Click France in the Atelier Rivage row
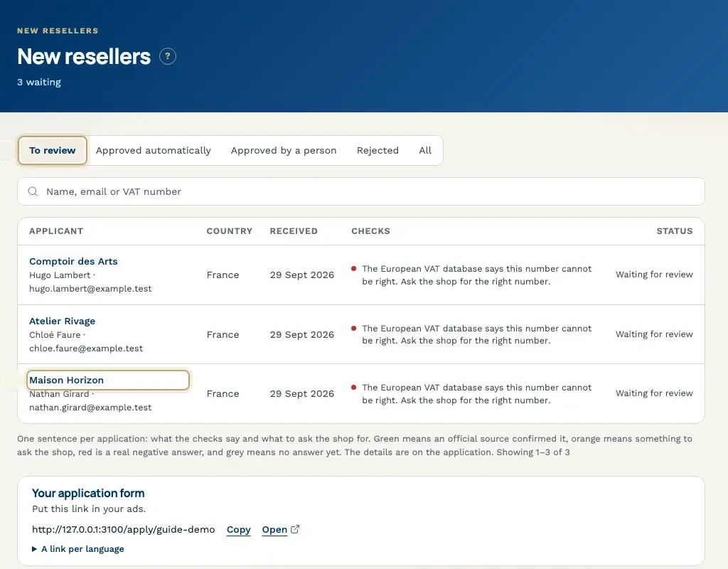Screen dimensions: 728x569 pyautogui.click(x=223, y=334)
